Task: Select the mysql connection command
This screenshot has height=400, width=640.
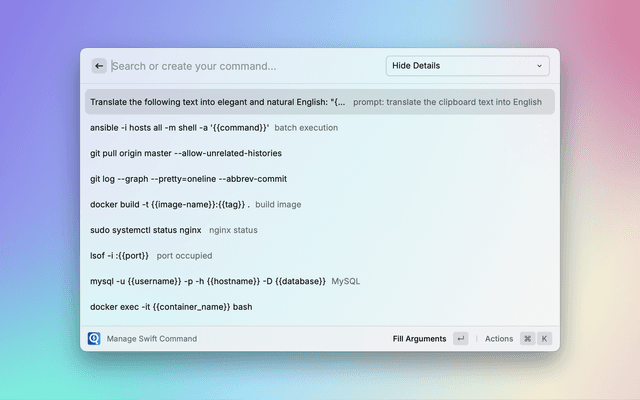Action: tap(224, 281)
